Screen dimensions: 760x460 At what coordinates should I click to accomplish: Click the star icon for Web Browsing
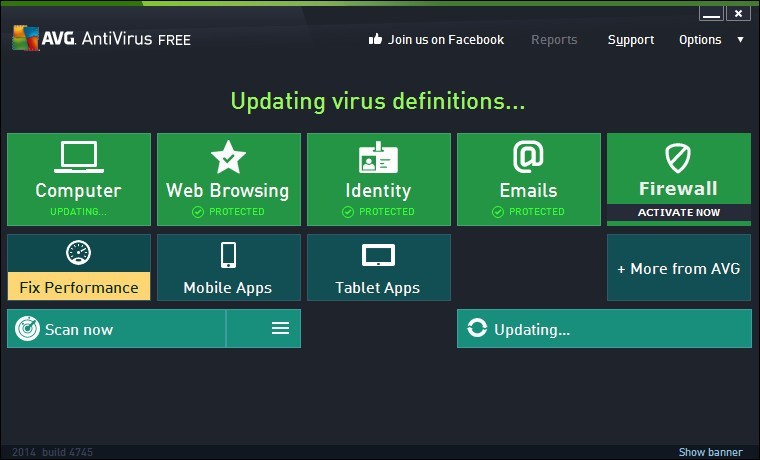228,157
